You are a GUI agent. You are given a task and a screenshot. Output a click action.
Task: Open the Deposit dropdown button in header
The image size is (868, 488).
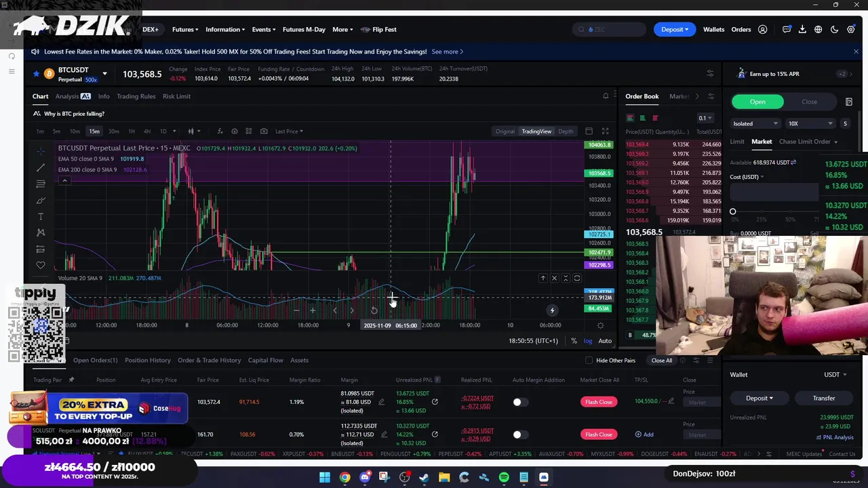click(x=674, y=30)
